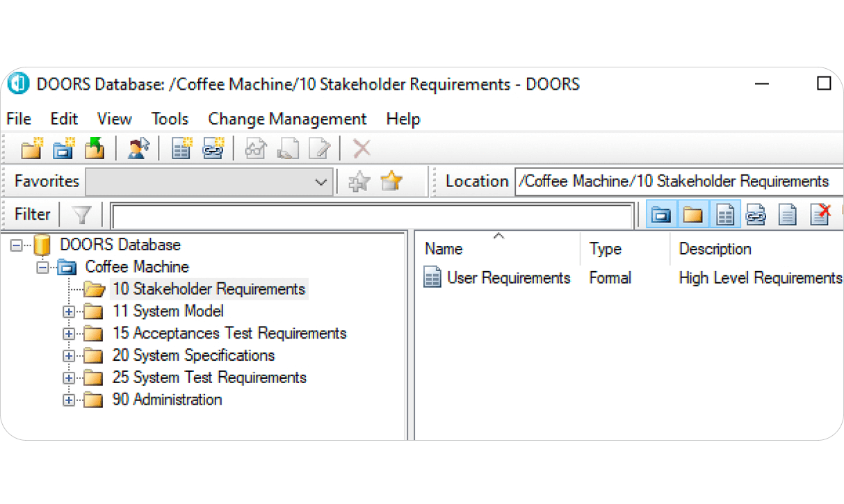Open the filter funnel icon
Screen dimensions: 844x504
point(81,214)
